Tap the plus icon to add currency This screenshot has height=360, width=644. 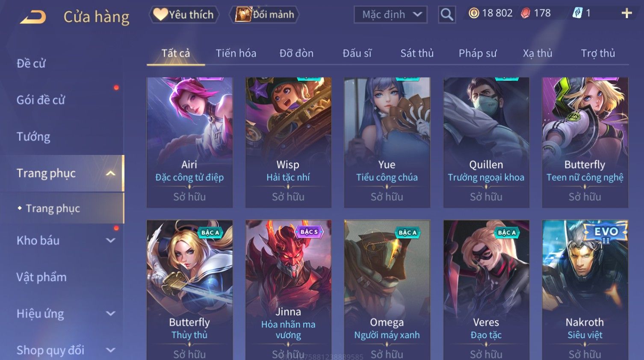coord(626,14)
